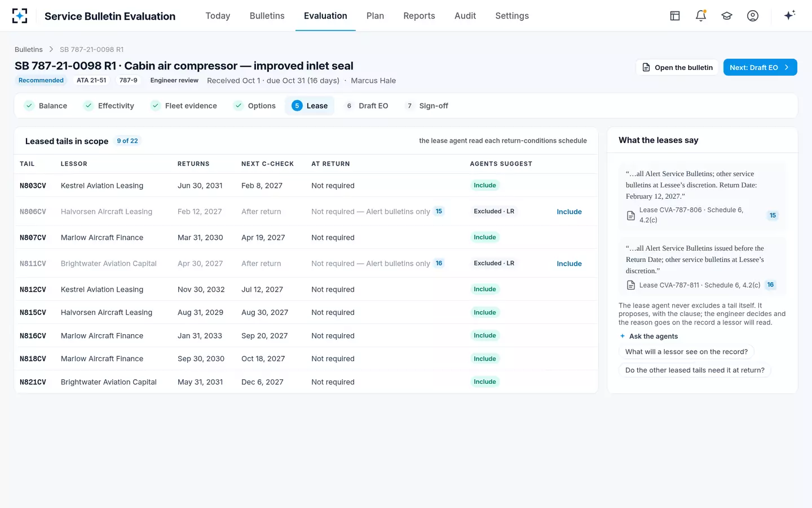The height and width of the screenshot is (508, 812).
Task: Go to the Today tab
Action: (x=218, y=16)
